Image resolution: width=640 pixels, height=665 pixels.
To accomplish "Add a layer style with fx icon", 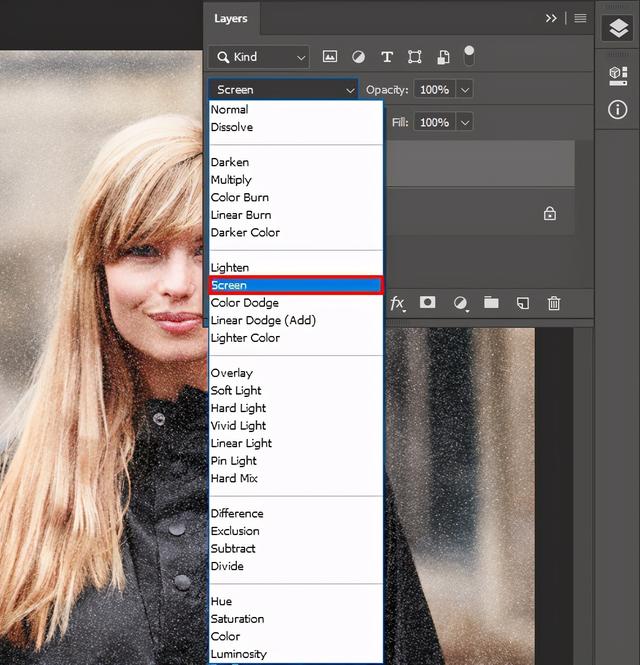I will click(x=397, y=303).
